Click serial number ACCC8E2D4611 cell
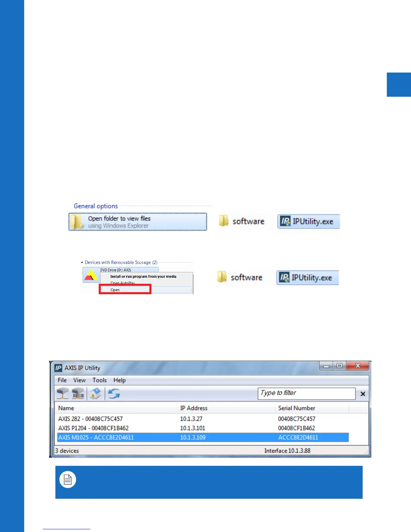 coord(298,437)
